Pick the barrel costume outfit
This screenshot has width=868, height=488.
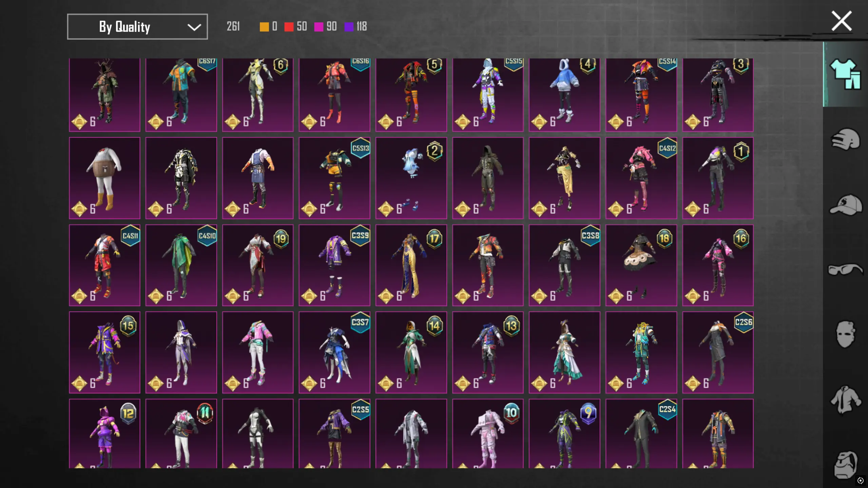point(104,178)
